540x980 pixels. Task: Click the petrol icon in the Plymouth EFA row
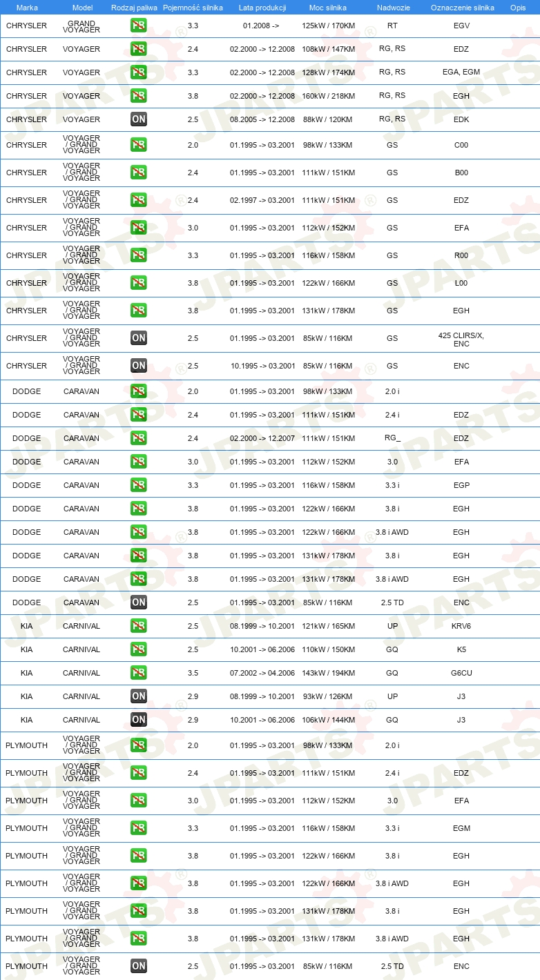click(x=139, y=801)
